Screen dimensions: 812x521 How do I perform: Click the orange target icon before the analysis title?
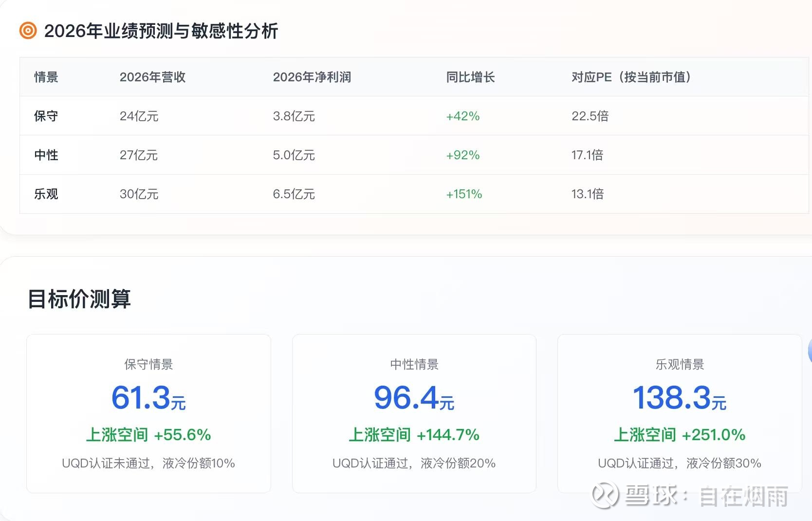[27, 31]
